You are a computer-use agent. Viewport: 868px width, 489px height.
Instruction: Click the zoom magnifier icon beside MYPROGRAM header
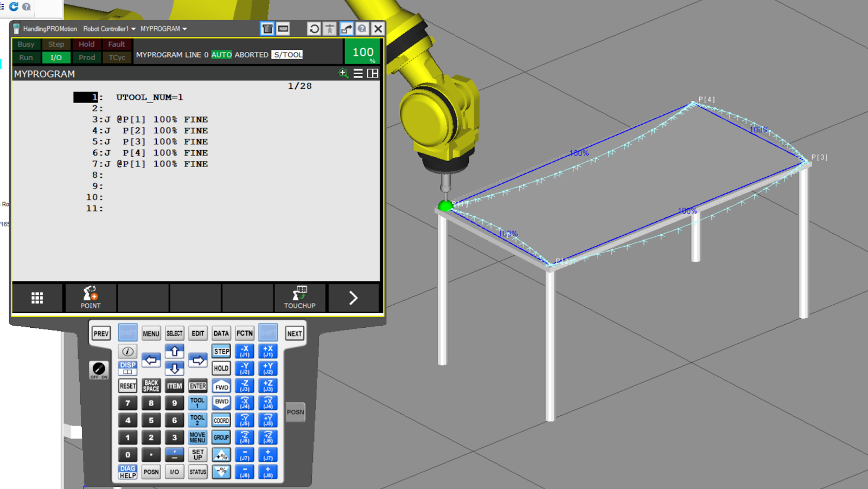pos(343,73)
